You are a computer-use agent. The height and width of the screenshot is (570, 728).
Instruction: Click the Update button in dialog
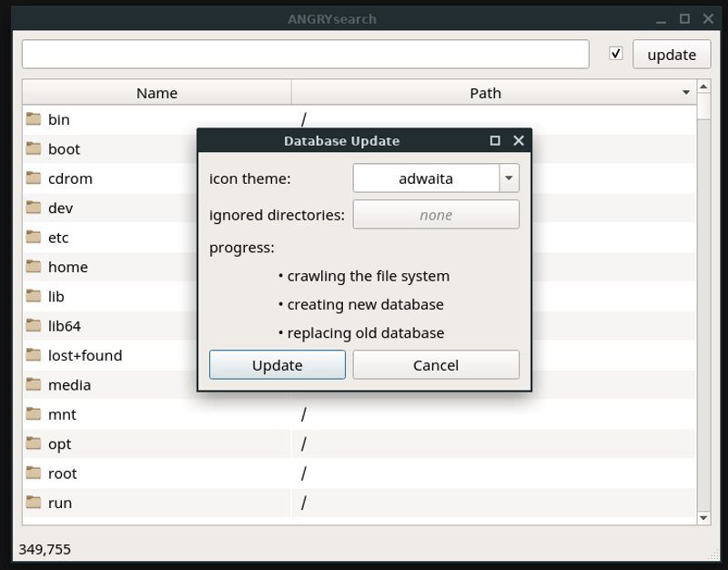tap(278, 365)
